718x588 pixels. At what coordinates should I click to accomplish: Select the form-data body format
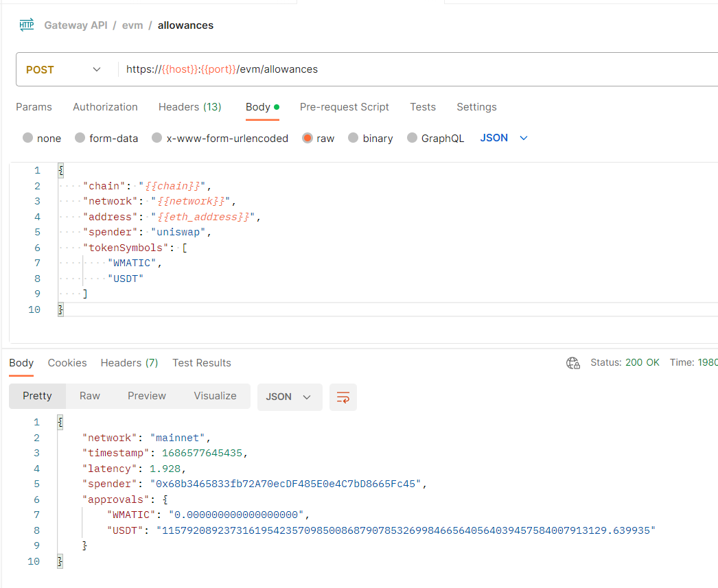click(106, 138)
